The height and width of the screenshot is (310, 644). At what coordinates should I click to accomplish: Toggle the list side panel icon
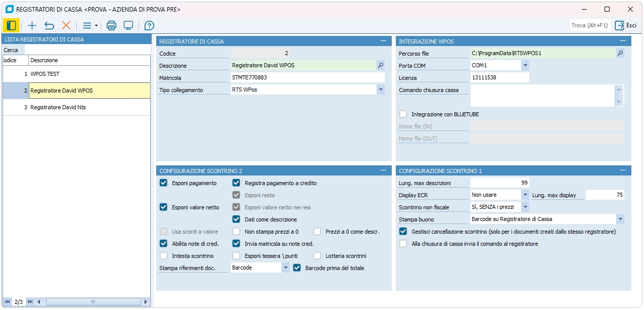click(x=11, y=25)
